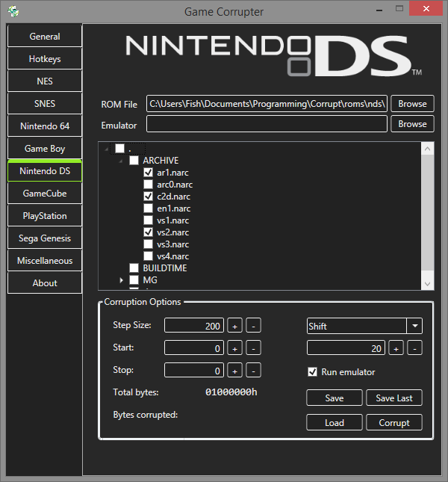Click the Save Last button
This screenshot has width=448, height=482.
point(394,398)
